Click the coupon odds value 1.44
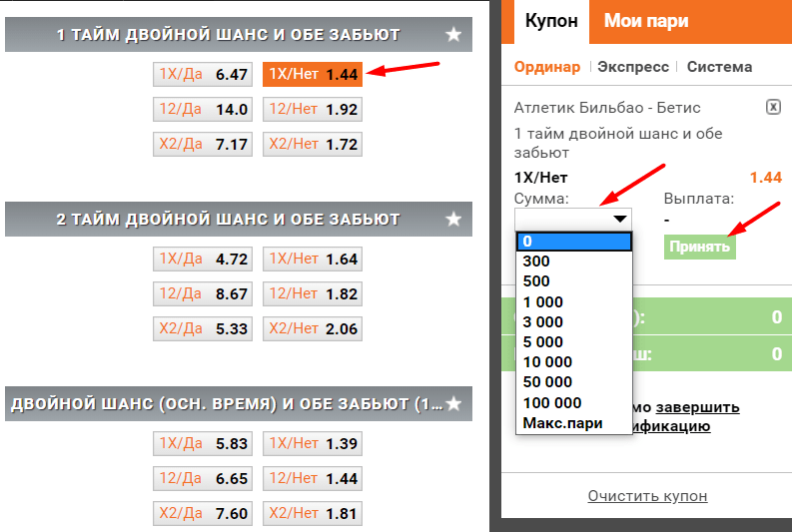792x532 pixels. pos(766,178)
